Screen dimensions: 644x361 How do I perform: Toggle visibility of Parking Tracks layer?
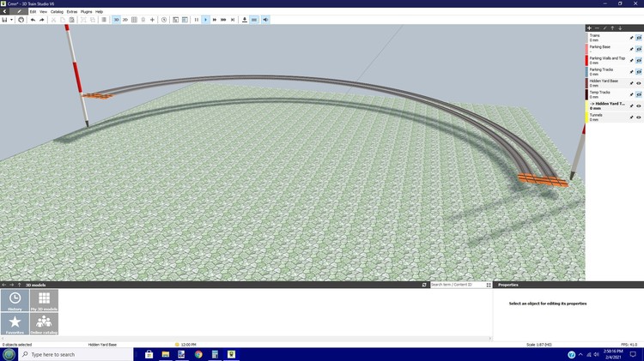point(639,72)
